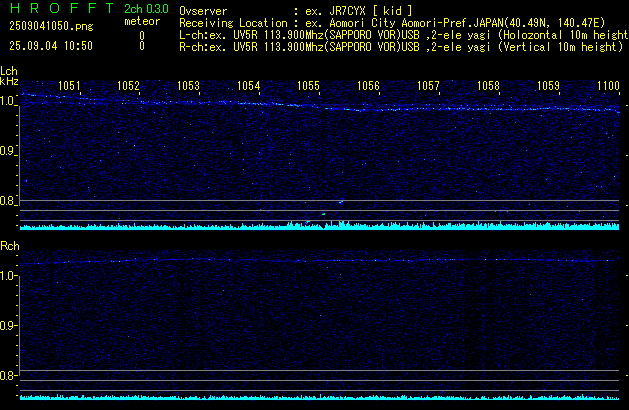The image size is (629, 410).
Task: Click the Lch 0.8 kHz axis label
Action: 8,201
